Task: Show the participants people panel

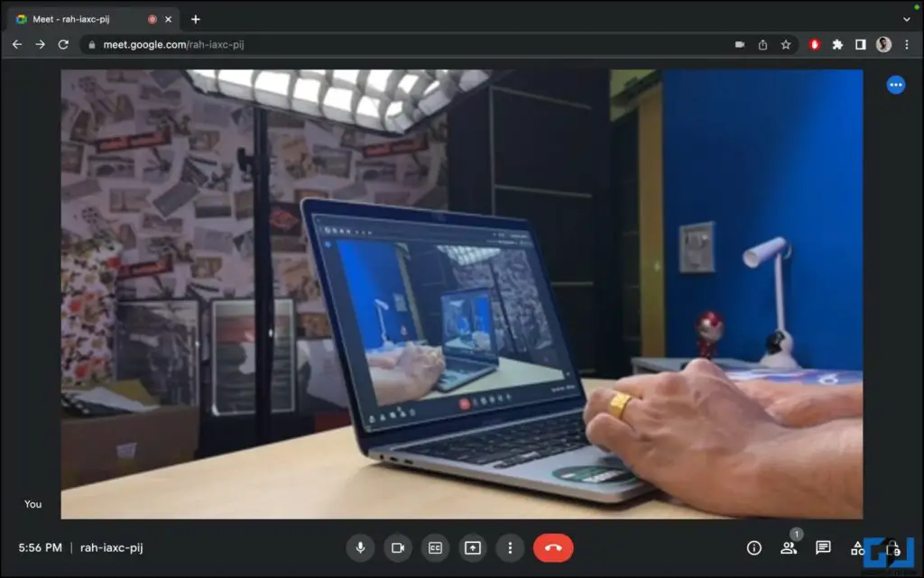Action: pos(789,547)
